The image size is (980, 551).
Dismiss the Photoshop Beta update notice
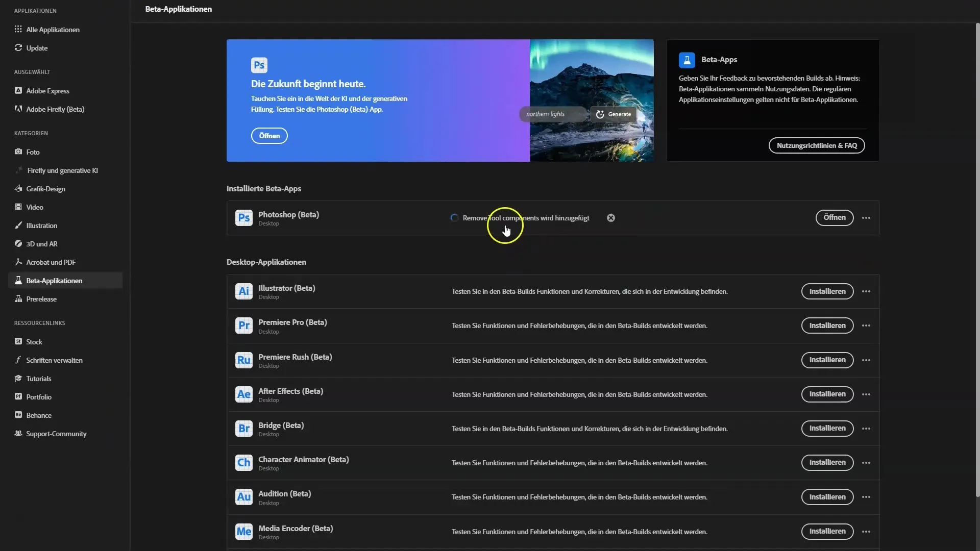coord(610,217)
